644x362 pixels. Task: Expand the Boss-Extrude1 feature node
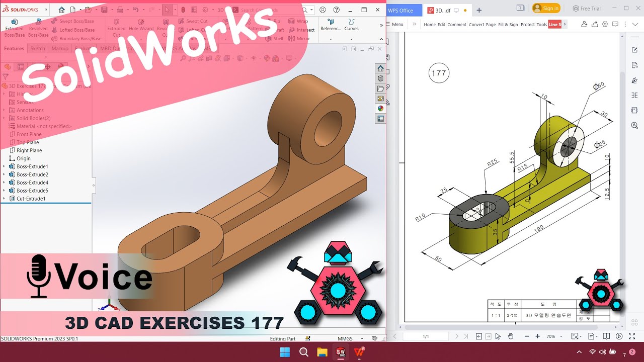click(x=4, y=166)
